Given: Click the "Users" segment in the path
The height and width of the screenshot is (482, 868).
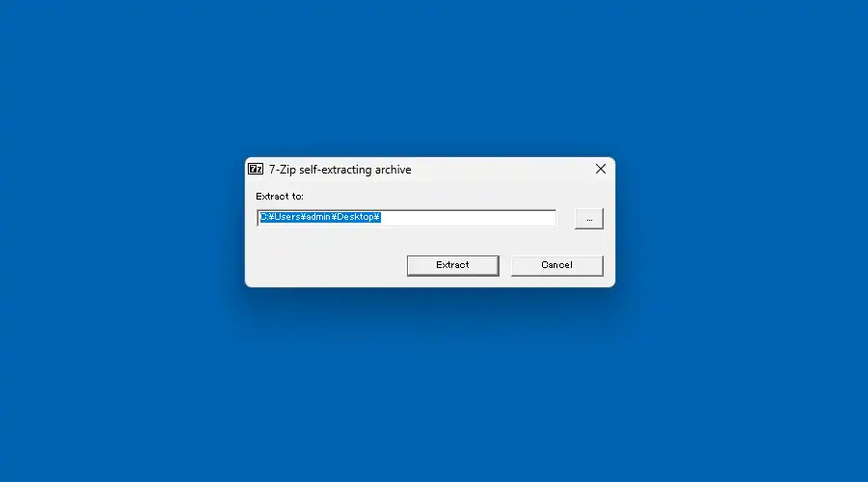Looking at the screenshot, I should [x=286, y=217].
